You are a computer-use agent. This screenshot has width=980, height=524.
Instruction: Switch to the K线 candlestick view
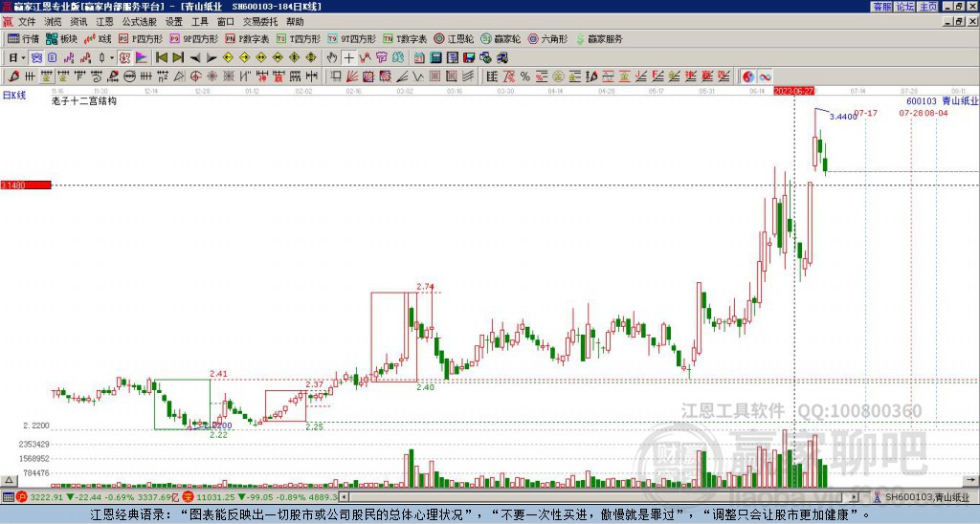click(99, 38)
